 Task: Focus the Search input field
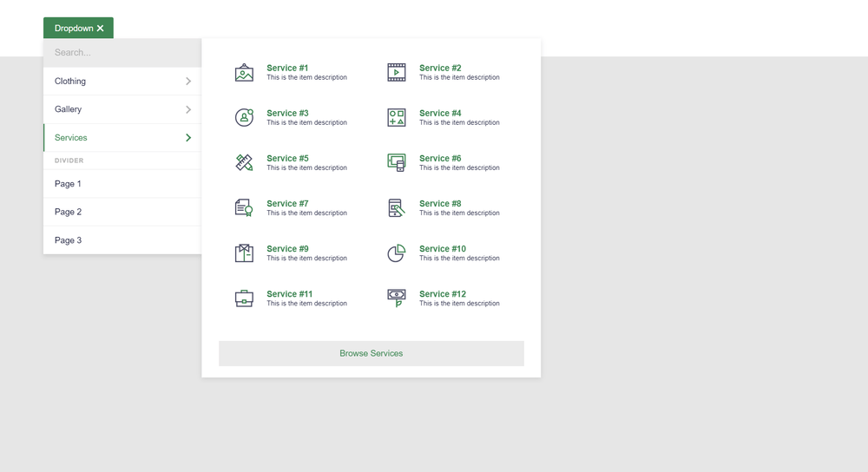coord(122,53)
